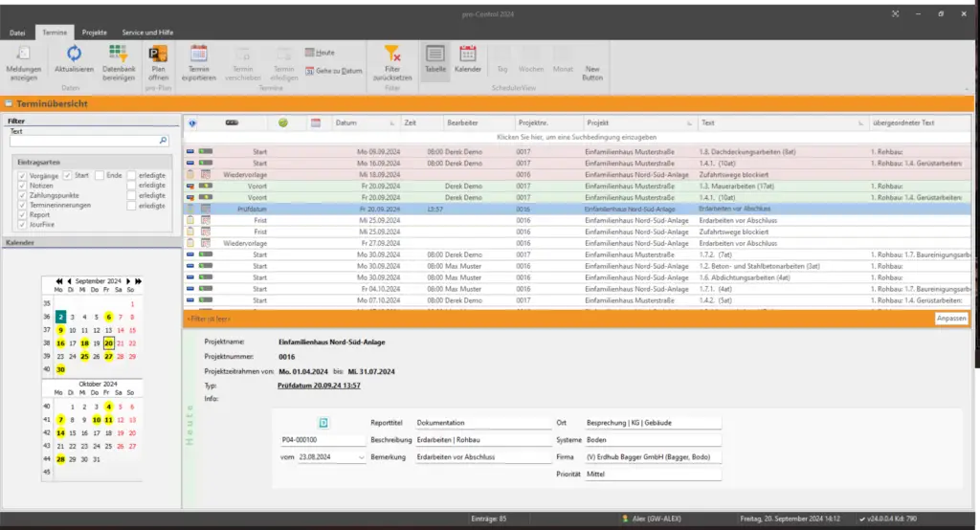Screen dimensions: 980x530
Task: Toggle the Vorgänge checkbox
Action: (23, 176)
